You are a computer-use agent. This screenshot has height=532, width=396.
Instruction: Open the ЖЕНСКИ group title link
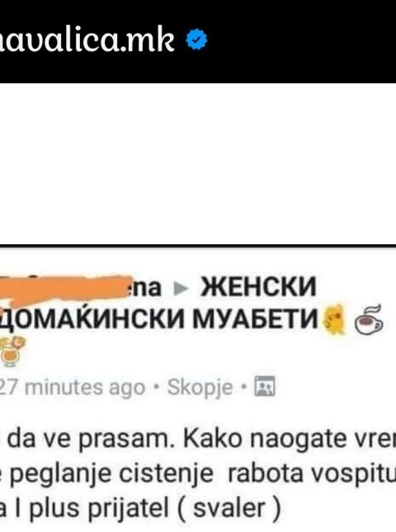tap(258, 287)
